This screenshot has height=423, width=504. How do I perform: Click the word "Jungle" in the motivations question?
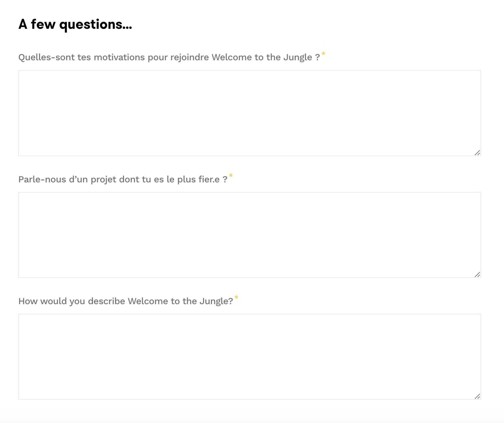coord(298,57)
